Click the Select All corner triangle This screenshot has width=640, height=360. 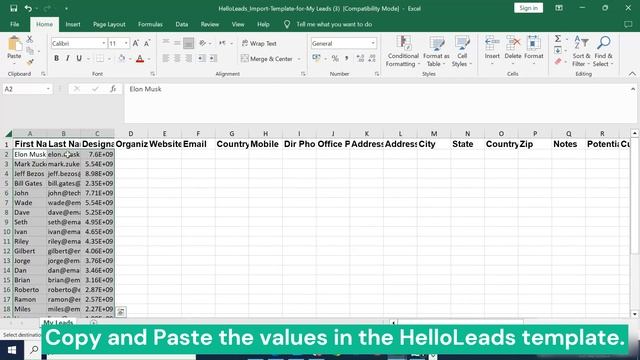click(8, 133)
